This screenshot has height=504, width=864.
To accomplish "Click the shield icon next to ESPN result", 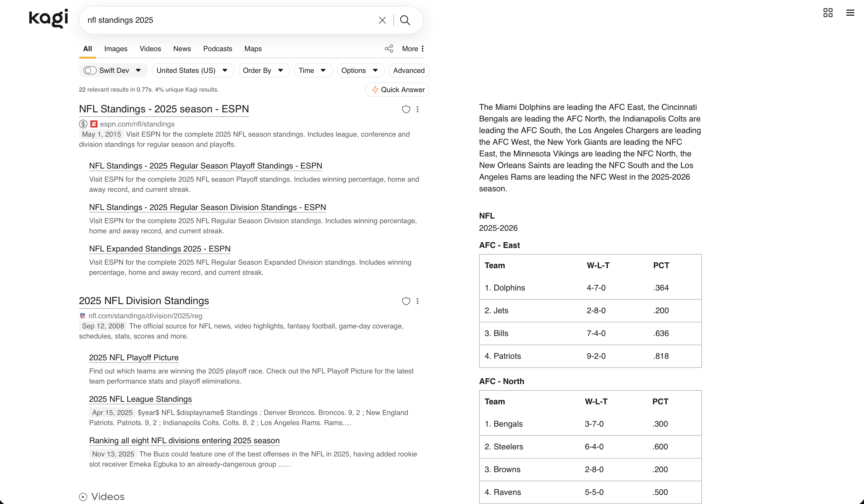I will 406,109.
